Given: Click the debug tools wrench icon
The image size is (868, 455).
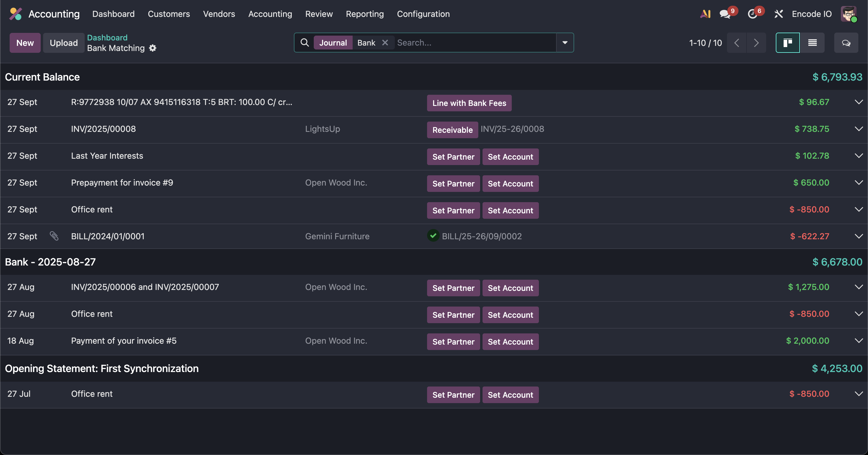Looking at the screenshot, I should [778, 14].
